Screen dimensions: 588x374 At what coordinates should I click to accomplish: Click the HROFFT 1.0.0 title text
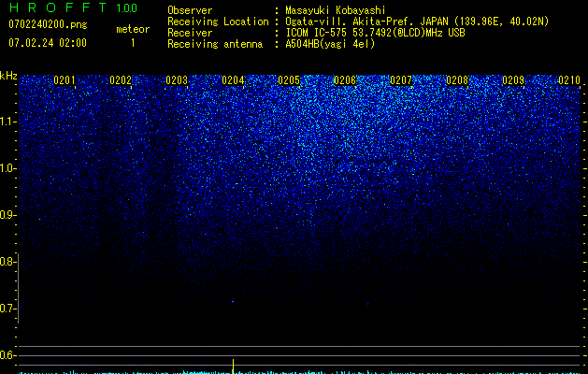(73, 7)
